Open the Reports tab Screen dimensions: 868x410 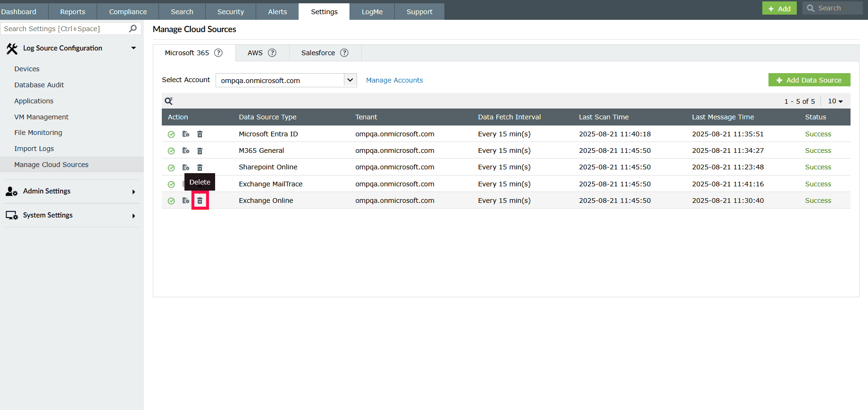pos(73,12)
